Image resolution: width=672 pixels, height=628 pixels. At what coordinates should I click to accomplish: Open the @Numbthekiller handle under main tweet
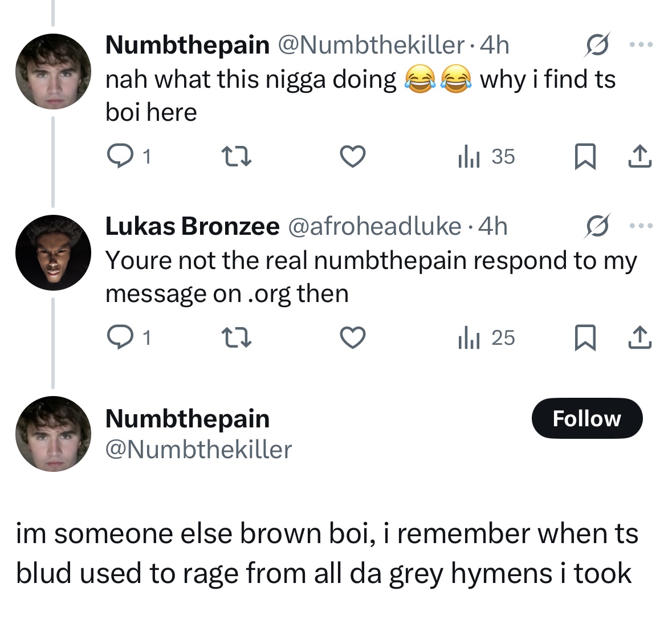click(x=198, y=450)
